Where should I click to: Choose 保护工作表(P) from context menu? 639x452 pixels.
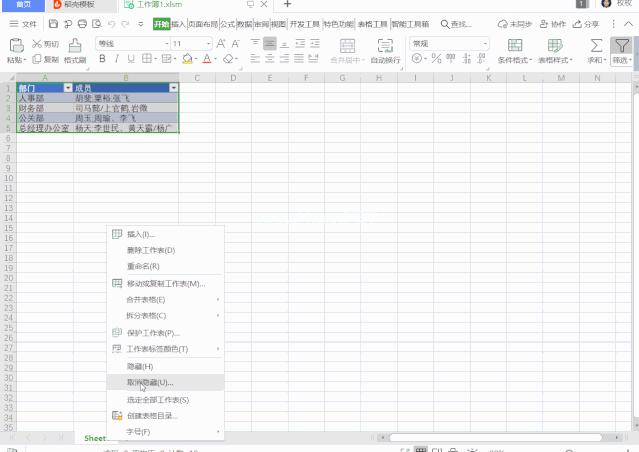[153, 333]
